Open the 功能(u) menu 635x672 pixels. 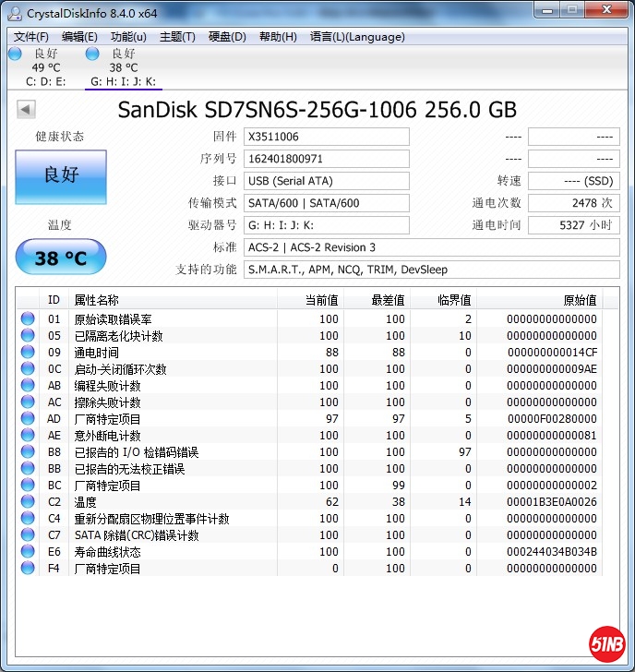(128, 37)
